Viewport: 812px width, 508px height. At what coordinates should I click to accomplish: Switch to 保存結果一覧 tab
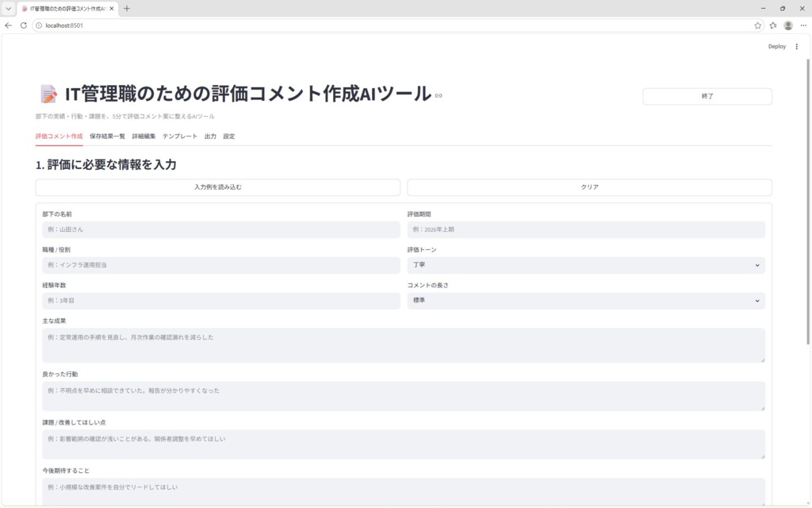point(107,137)
